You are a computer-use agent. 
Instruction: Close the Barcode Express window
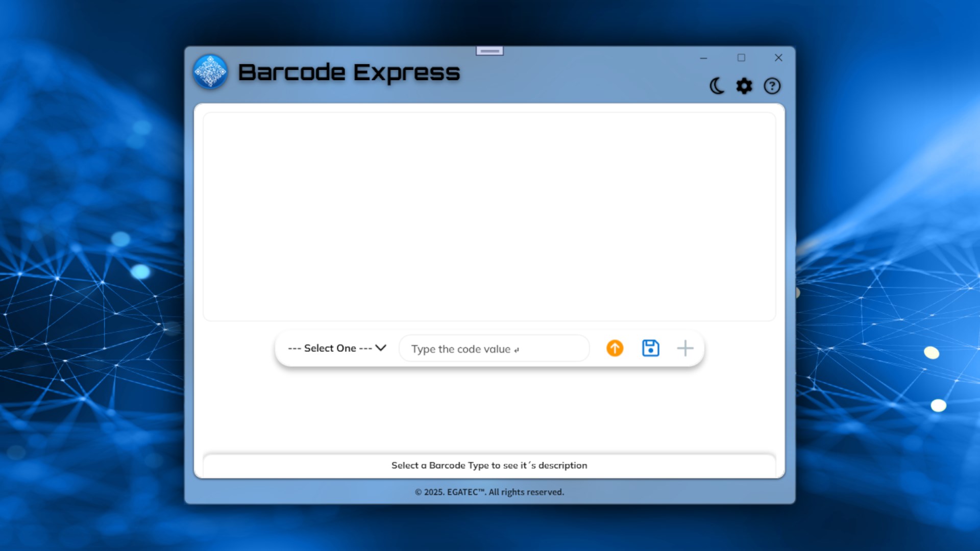[778, 58]
